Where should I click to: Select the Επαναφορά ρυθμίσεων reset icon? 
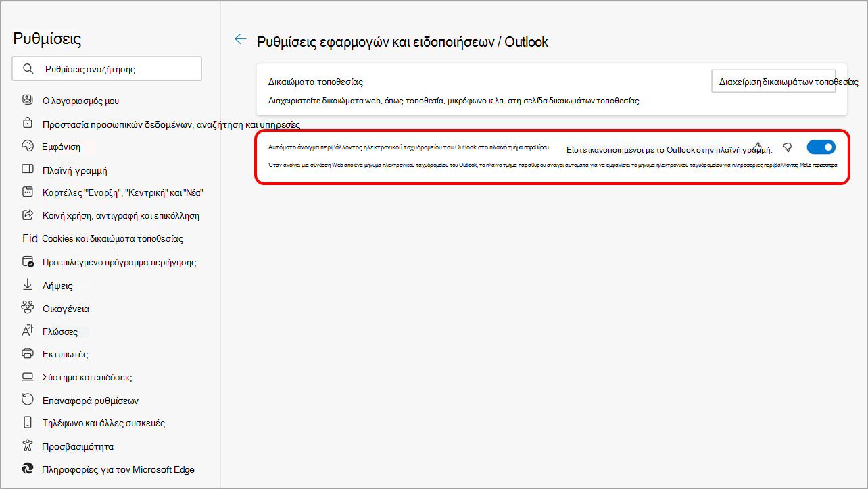click(28, 400)
